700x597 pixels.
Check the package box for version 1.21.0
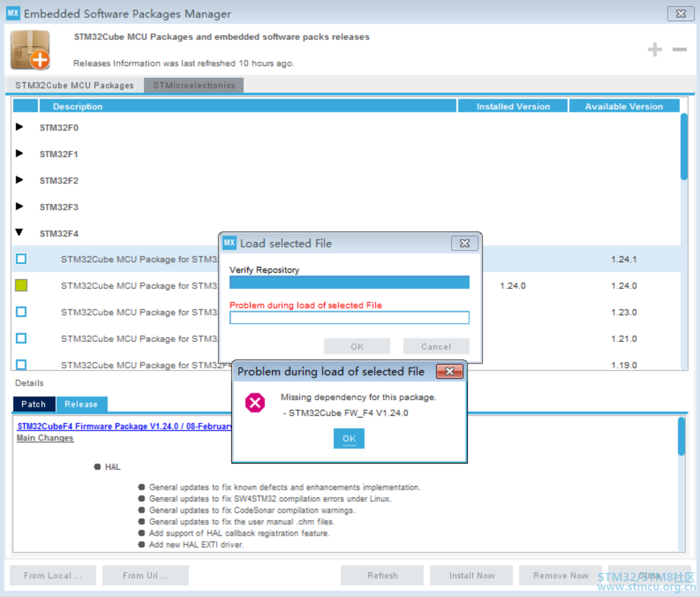point(21,338)
